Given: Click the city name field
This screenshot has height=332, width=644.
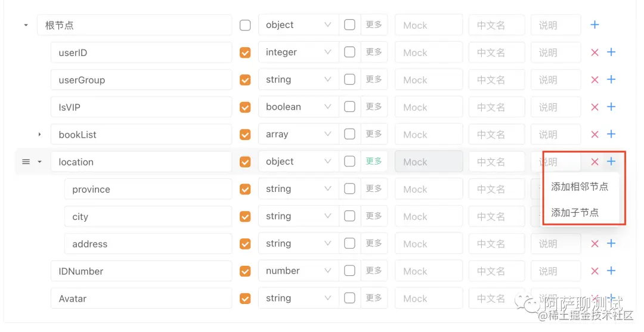Looking at the screenshot, I should [x=148, y=216].
